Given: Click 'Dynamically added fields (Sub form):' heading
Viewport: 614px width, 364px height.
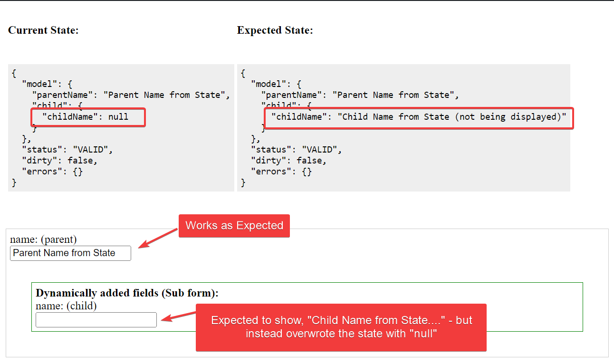Looking at the screenshot, I should [x=127, y=293].
